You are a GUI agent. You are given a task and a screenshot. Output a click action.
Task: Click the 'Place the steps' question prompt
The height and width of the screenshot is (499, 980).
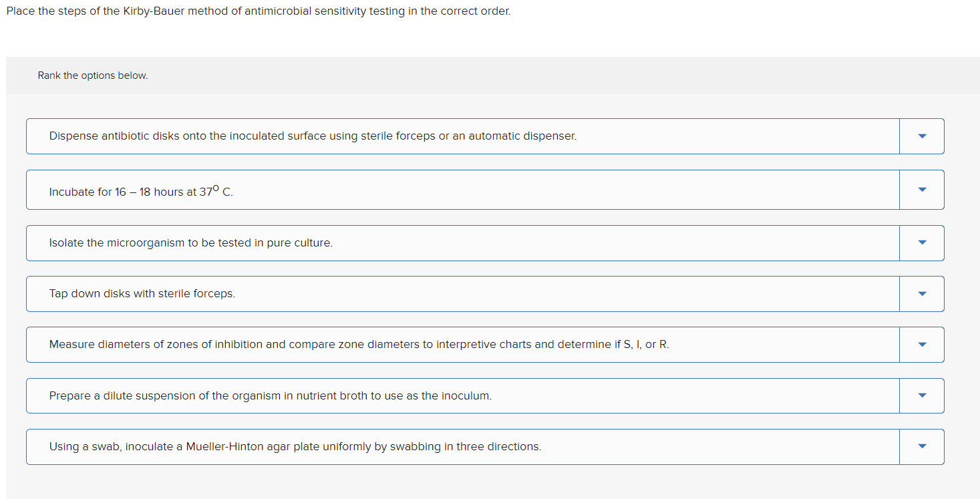[x=258, y=12]
